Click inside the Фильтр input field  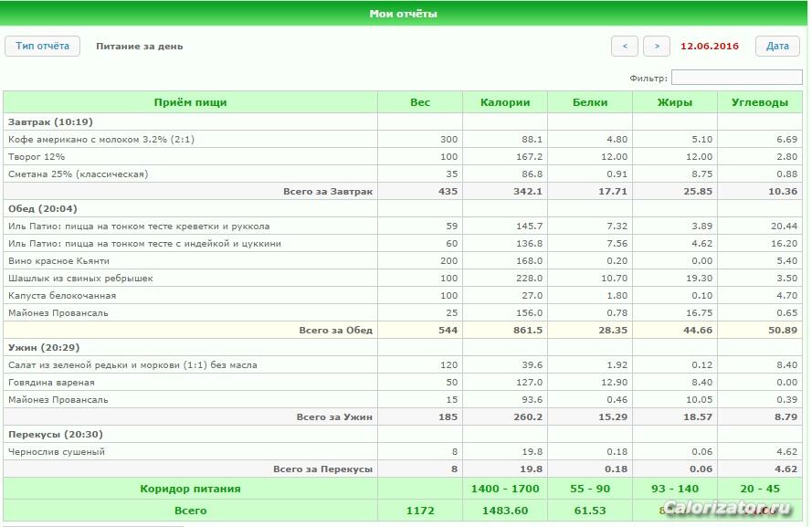(x=736, y=78)
